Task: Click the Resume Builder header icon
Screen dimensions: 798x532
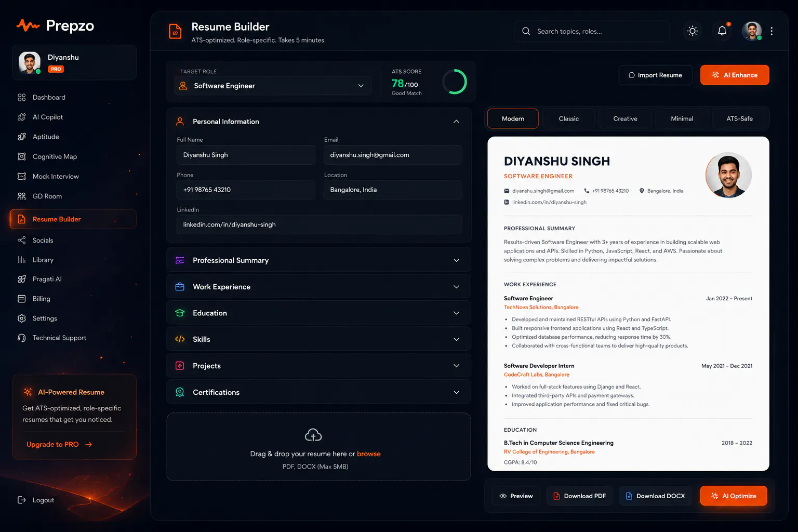Action: point(176,32)
